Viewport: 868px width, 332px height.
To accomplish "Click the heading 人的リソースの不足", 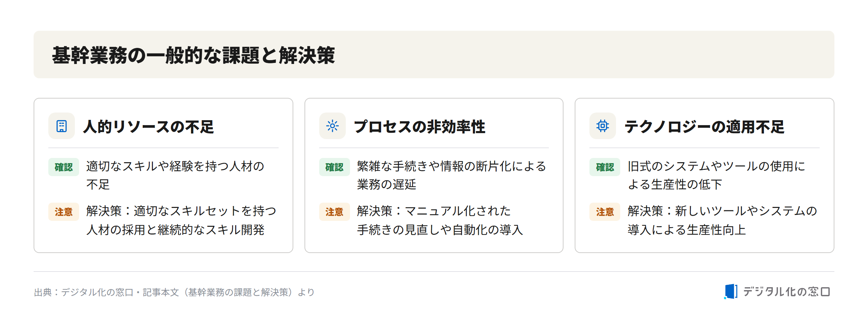I will 148,127.
